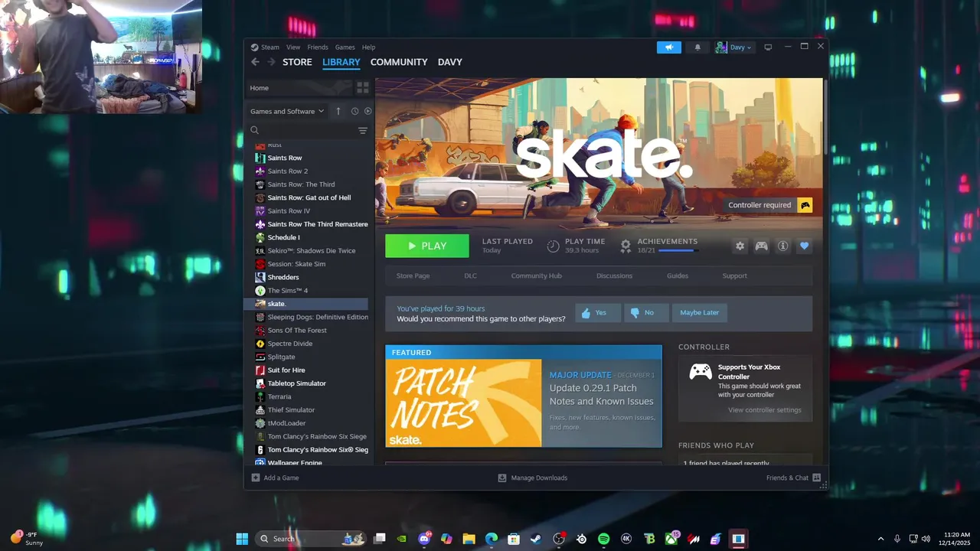Click the achievements progress bar

coord(678,250)
